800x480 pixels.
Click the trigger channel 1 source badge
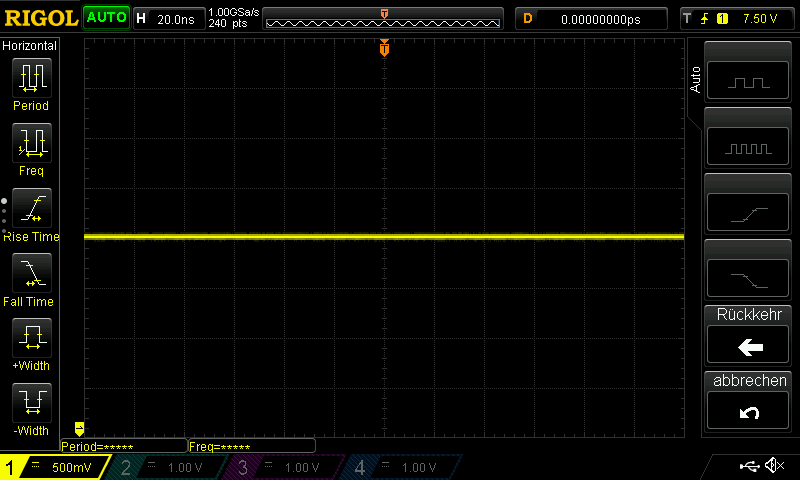pyautogui.click(x=722, y=19)
